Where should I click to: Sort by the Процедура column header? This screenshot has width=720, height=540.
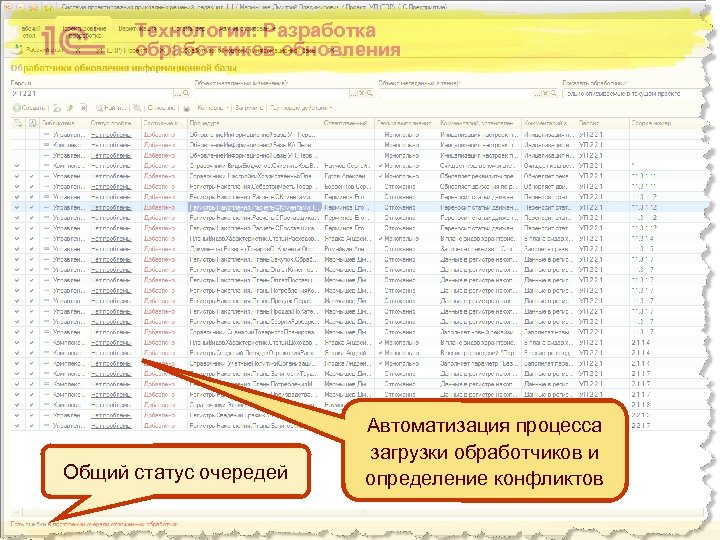254,123
